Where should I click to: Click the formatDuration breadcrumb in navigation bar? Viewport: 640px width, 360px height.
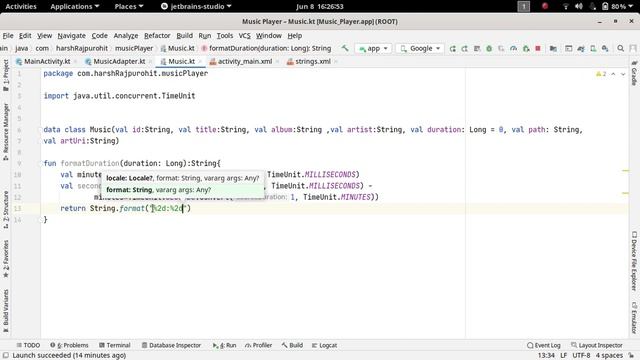266,48
